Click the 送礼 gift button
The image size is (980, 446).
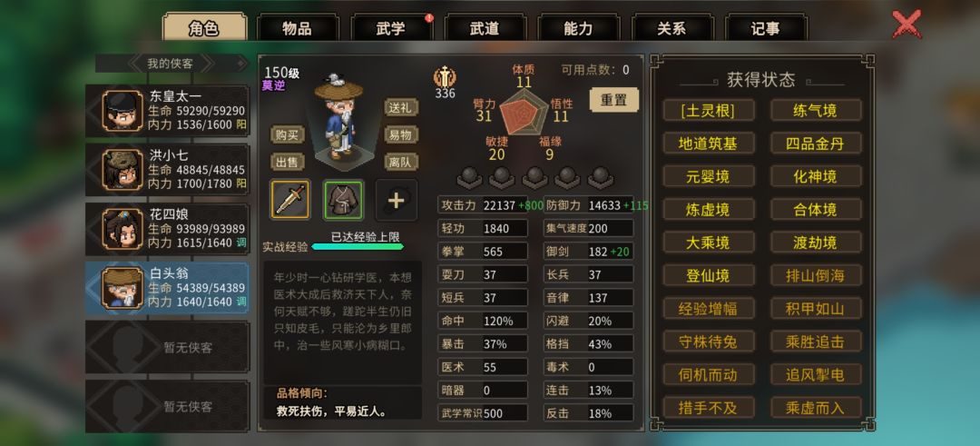tap(401, 107)
